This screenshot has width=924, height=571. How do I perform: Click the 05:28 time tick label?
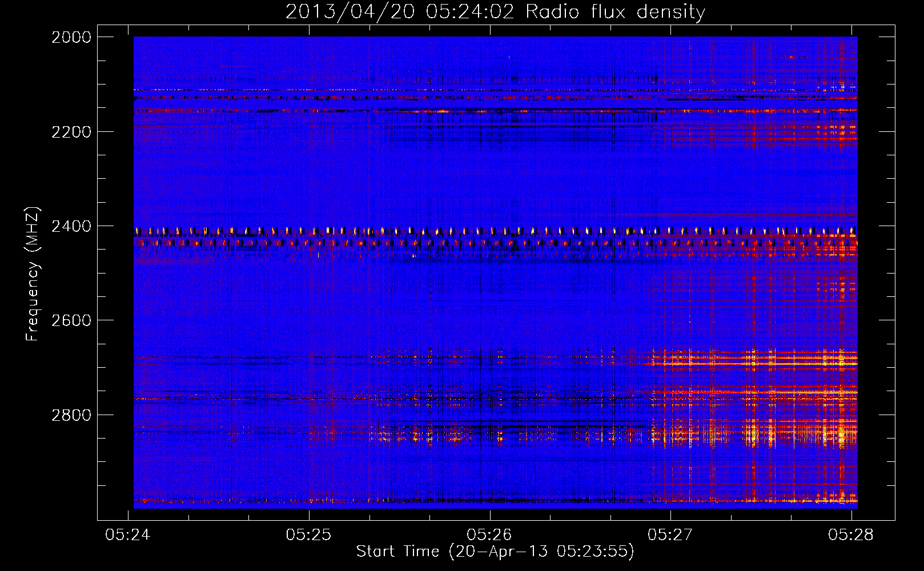click(x=851, y=534)
